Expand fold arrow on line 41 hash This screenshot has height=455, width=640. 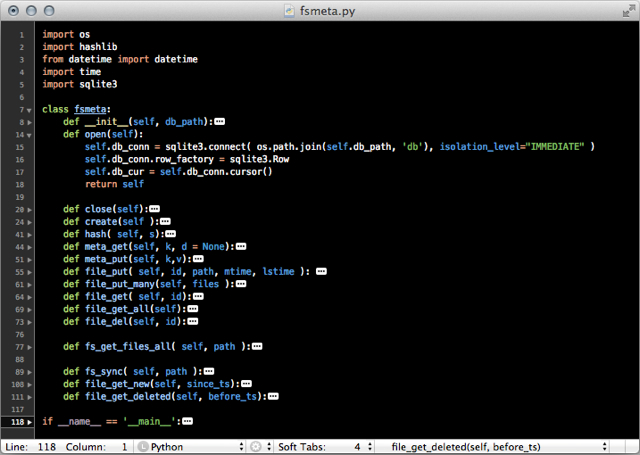pos(29,235)
